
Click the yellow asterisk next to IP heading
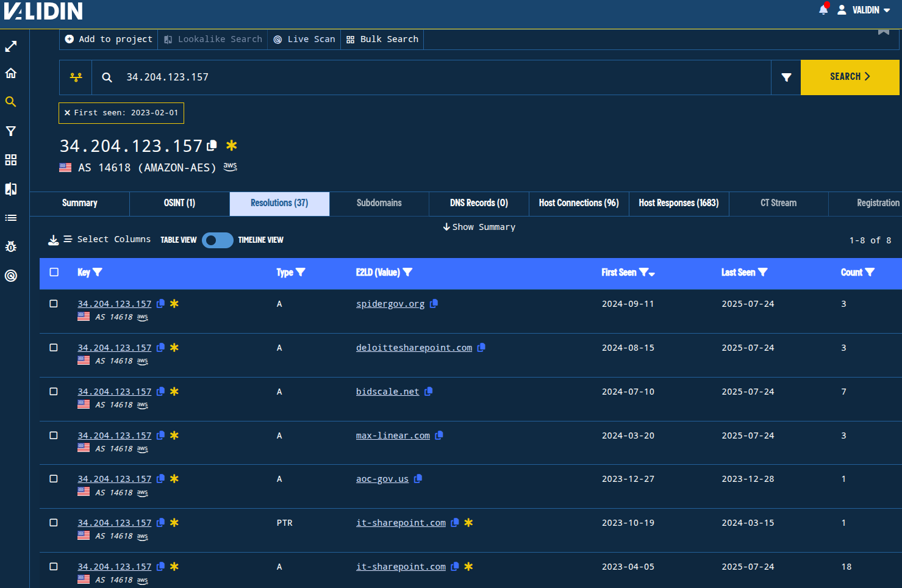(x=231, y=145)
